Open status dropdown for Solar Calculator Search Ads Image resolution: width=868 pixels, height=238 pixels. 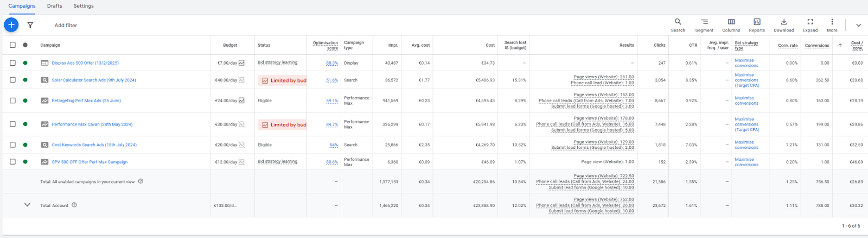click(x=25, y=80)
